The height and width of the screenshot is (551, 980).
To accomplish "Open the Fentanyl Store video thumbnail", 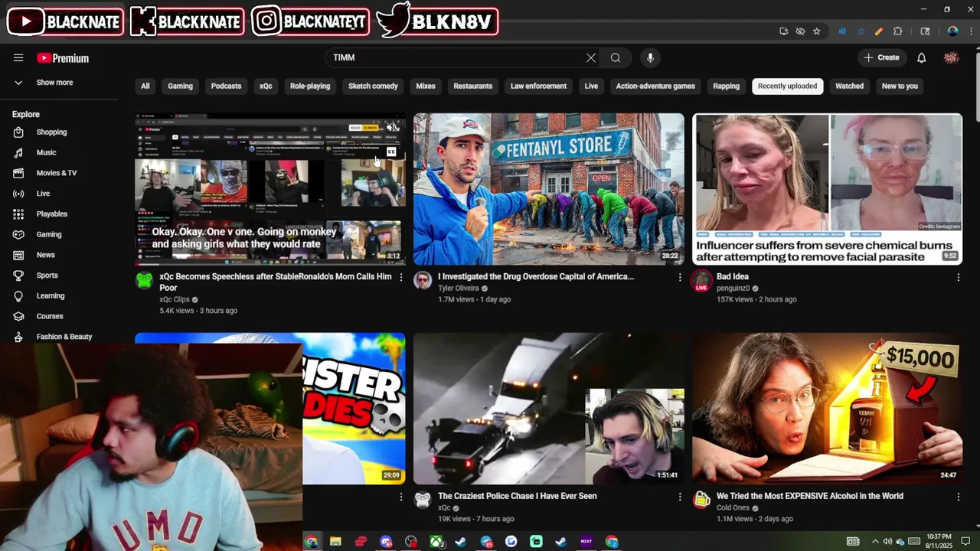I will [x=549, y=189].
